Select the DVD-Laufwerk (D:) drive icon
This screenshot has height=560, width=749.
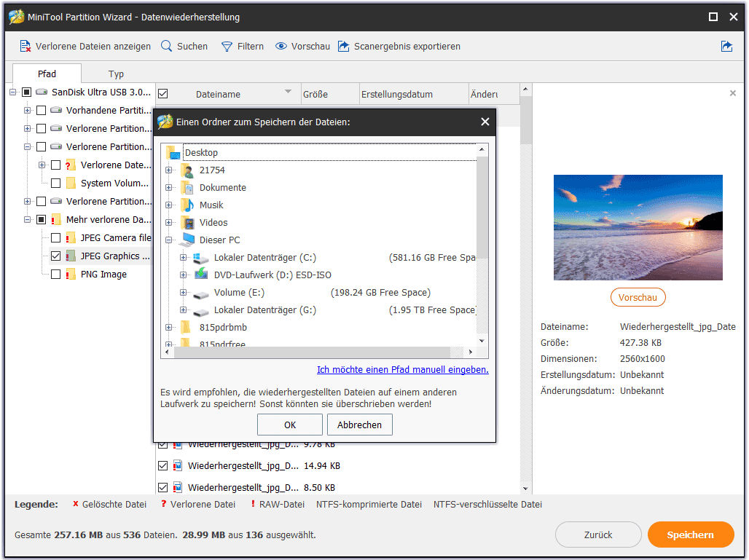200,275
